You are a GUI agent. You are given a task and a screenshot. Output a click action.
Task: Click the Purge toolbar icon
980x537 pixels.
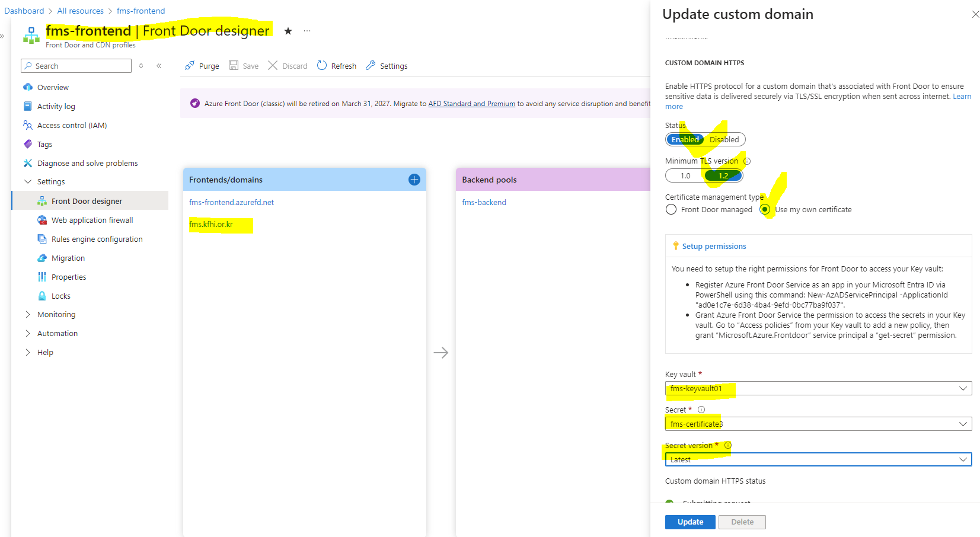(x=190, y=66)
